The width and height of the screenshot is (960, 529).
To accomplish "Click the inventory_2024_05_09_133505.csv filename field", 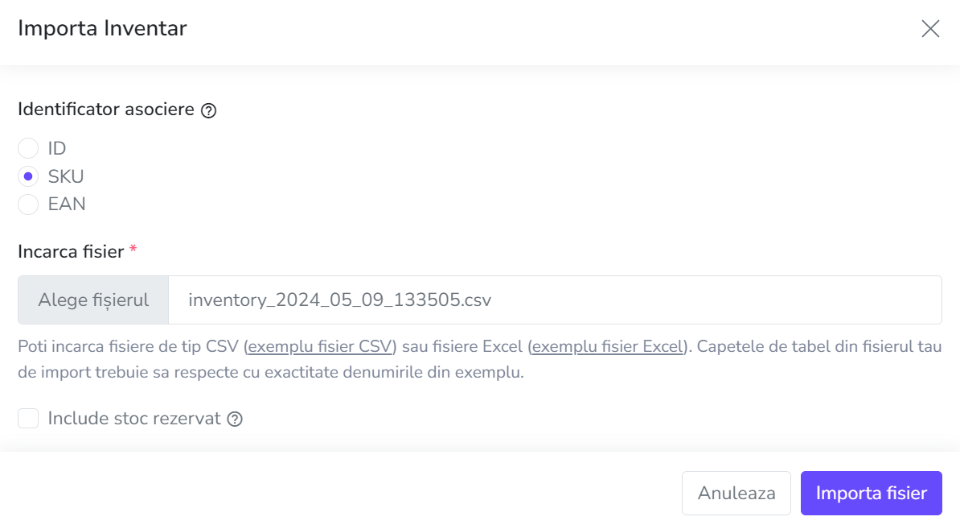I will pos(555,300).
